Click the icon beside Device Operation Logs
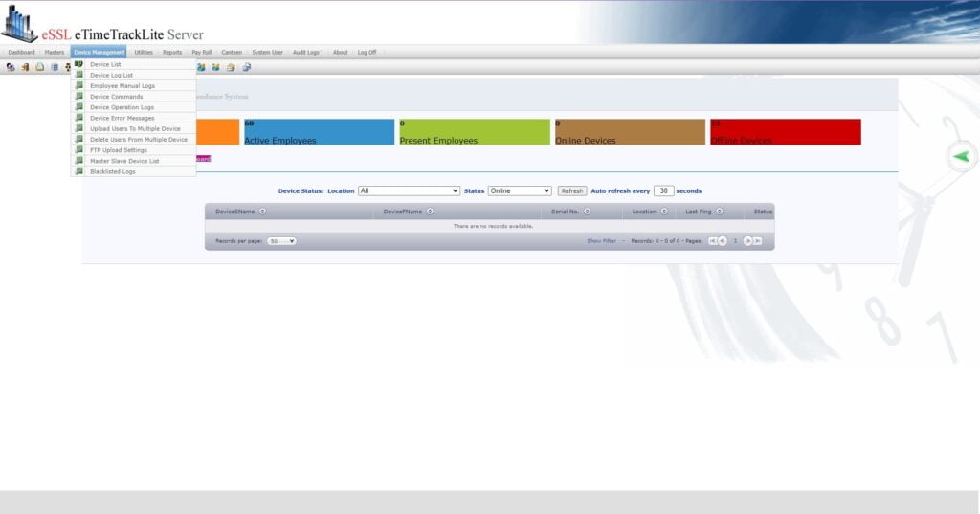Image resolution: width=980 pixels, height=514 pixels. tap(78, 106)
